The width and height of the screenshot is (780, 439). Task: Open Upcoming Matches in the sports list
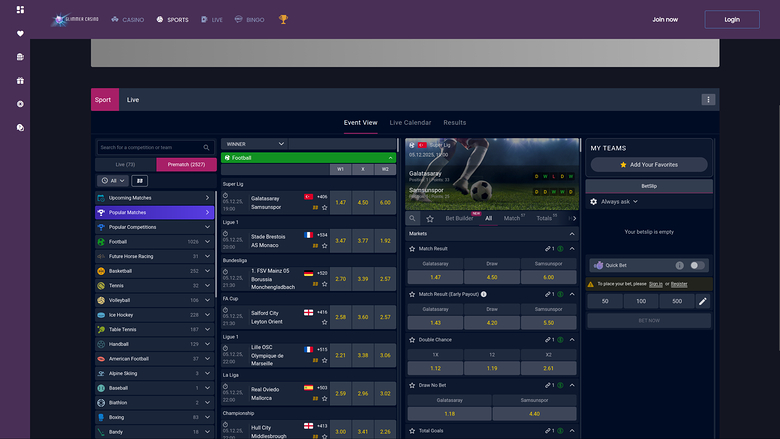pos(155,198)
